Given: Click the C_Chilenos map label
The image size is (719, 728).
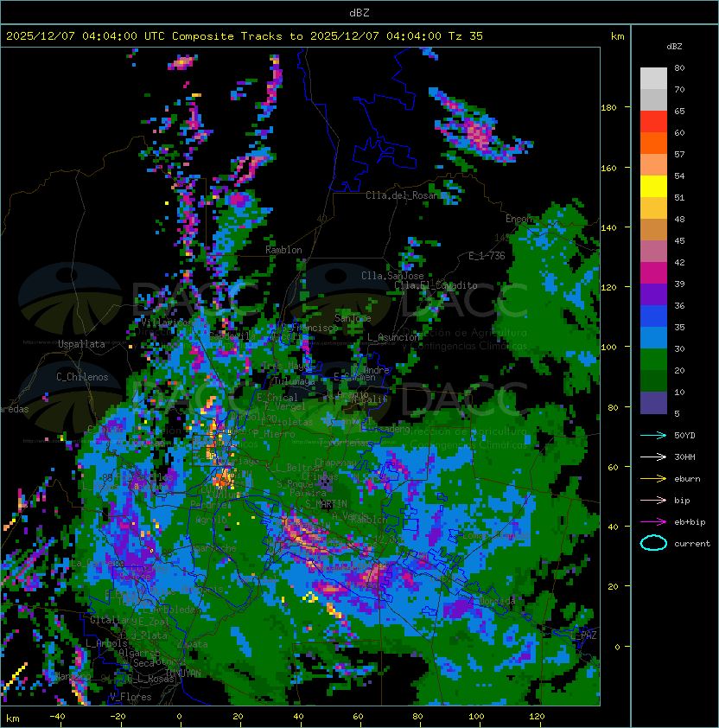Looking at the screenshot, I should [82, 377].
